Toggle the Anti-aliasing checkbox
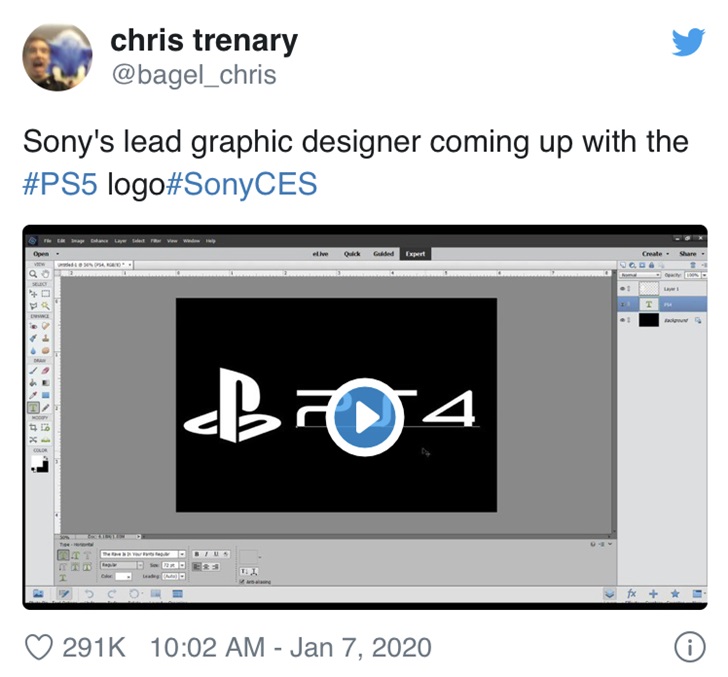 [242, 581]
